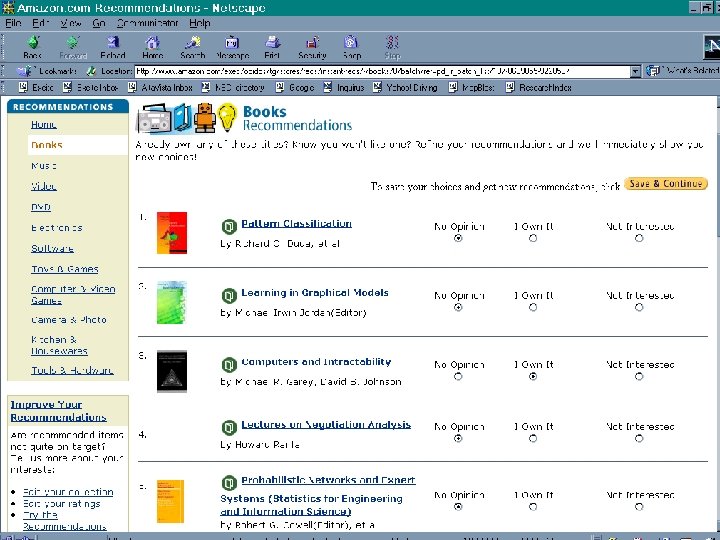Screen dimensions: 720x540
Task: Click the Shop toolbar icon
Action: [x=352, y=48]
